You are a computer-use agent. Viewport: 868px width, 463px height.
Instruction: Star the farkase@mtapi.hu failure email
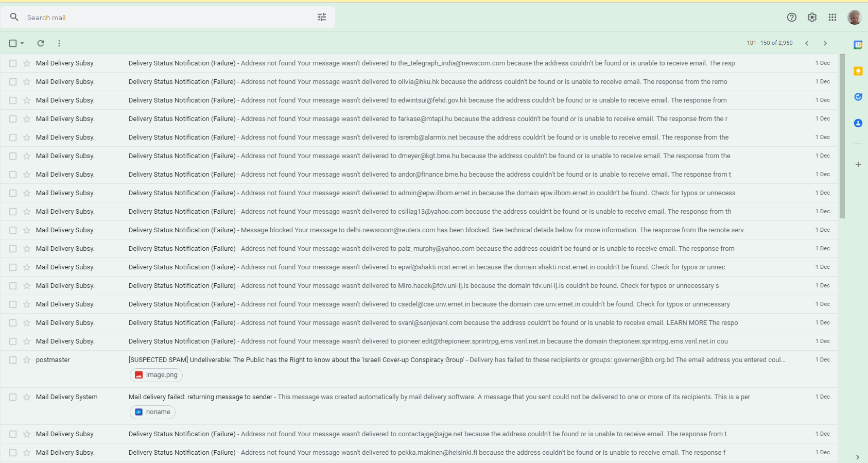(27, 119)
